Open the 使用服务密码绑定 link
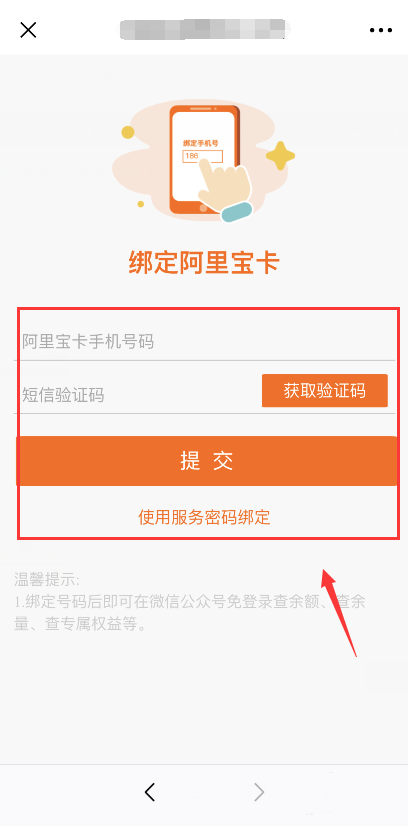This screenshot has height=826, width=408. [204, 517]
